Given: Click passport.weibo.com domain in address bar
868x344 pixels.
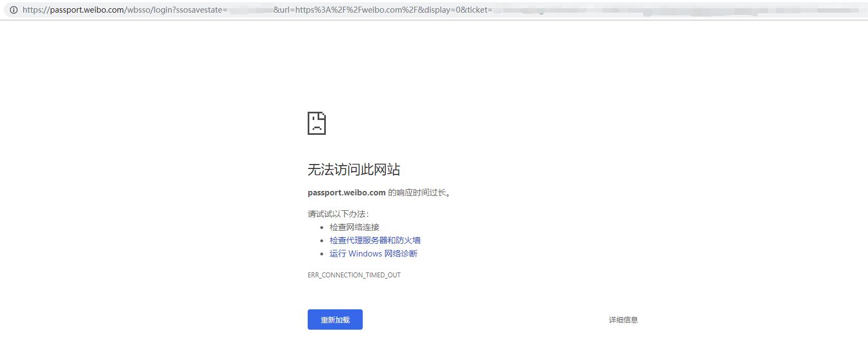Looking at the screenshot, I should click(x=87, y=10).
